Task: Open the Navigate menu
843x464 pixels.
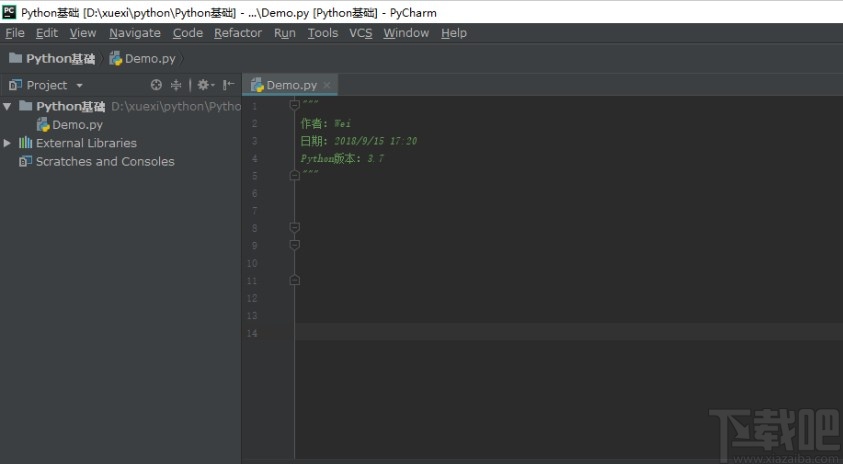Action: click(135, 33)
